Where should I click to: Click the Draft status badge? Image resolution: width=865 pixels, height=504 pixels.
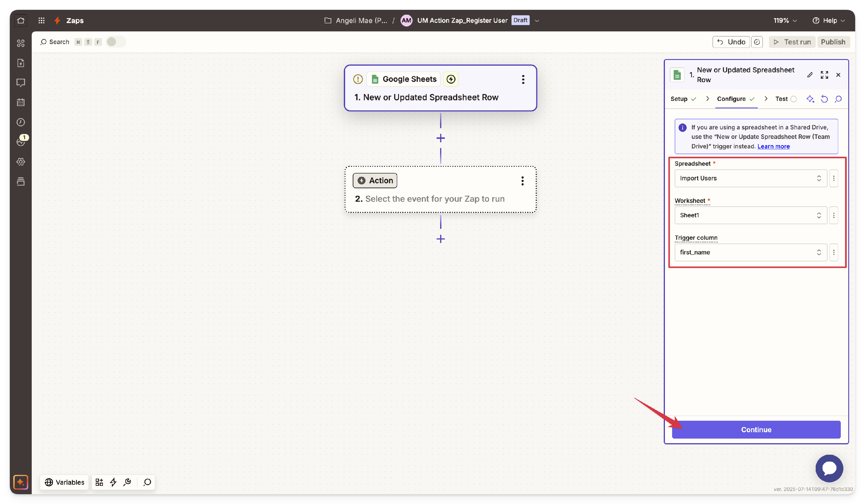[520, 20]
